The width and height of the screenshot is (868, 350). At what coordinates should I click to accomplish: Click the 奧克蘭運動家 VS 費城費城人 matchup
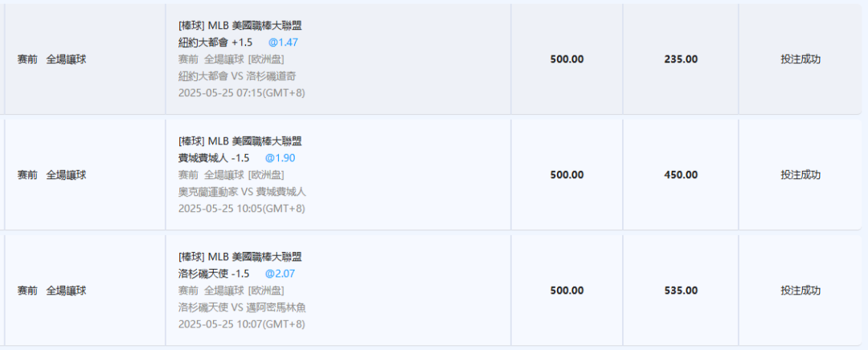click(243, 192)
